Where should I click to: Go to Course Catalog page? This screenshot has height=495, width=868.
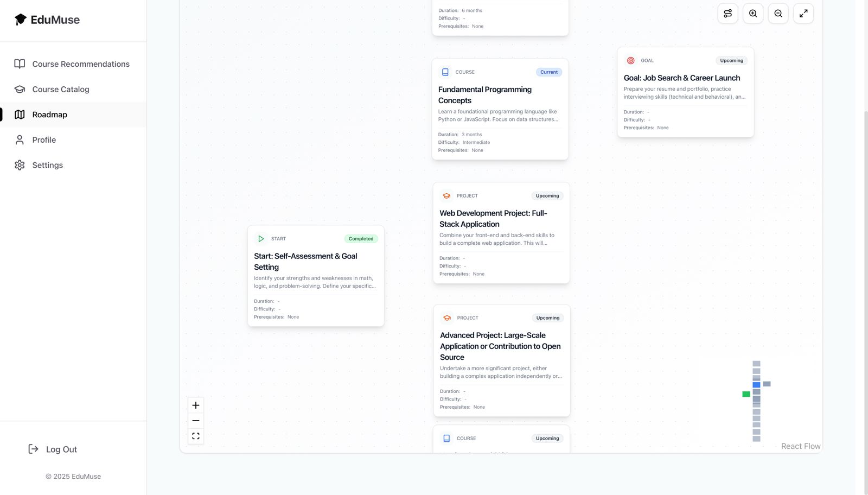pyautogui.click(x=73, y=89)
